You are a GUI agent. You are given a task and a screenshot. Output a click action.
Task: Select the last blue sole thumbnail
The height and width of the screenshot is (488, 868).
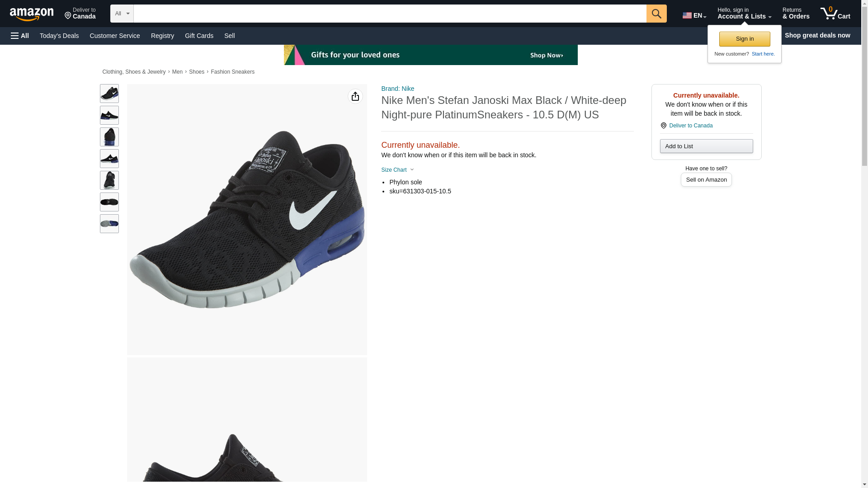point(109,224)
